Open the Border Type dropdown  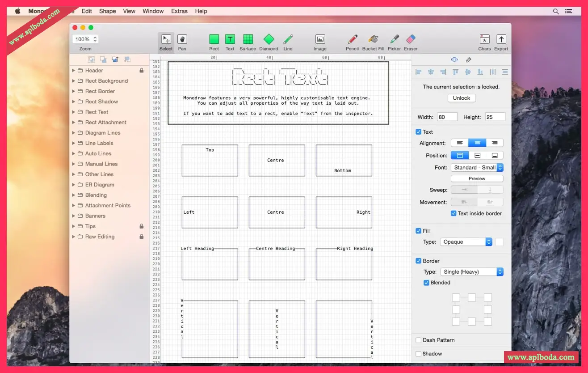[x=471, y=272]
